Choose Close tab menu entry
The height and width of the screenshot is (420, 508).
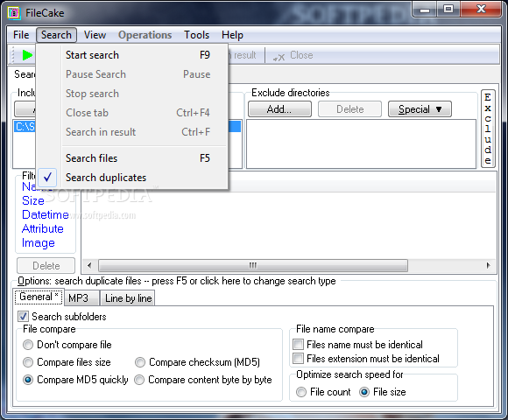pos(132,113)
